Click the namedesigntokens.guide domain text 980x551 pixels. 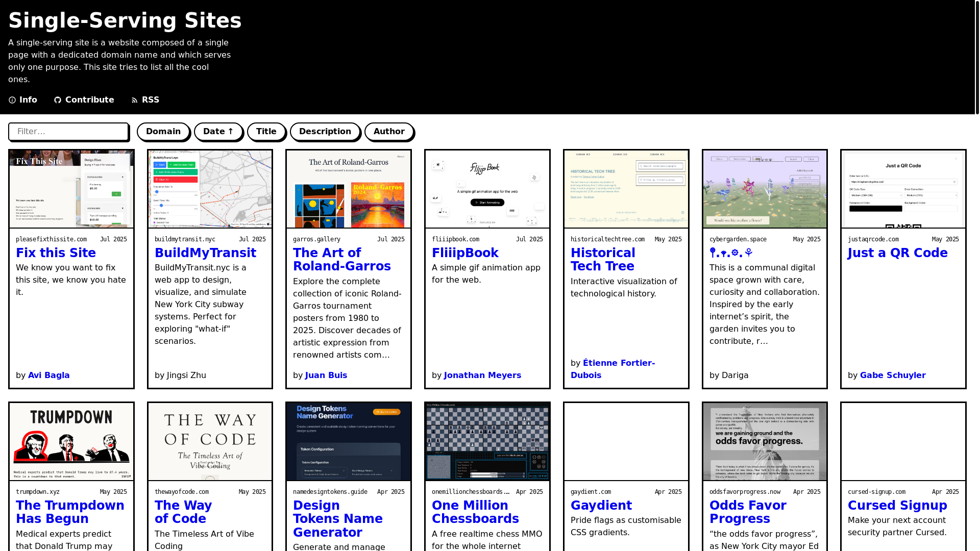tap(330, 492)
